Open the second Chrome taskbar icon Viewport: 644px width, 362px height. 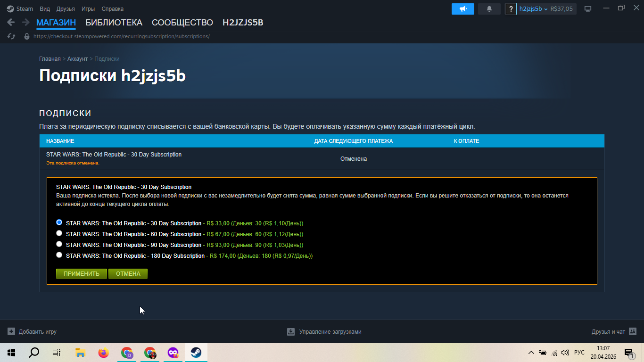150,353
